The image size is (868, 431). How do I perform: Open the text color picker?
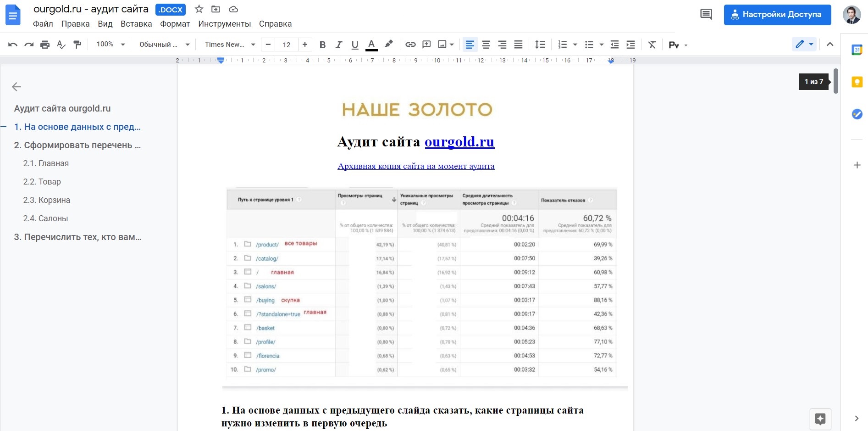coord(371,45)
